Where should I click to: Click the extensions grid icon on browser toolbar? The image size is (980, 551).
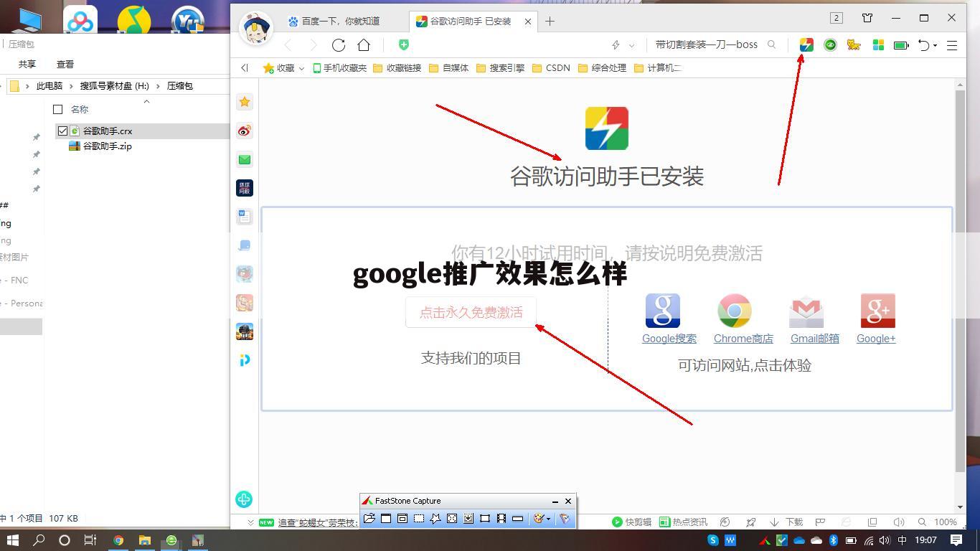[877, 44]
